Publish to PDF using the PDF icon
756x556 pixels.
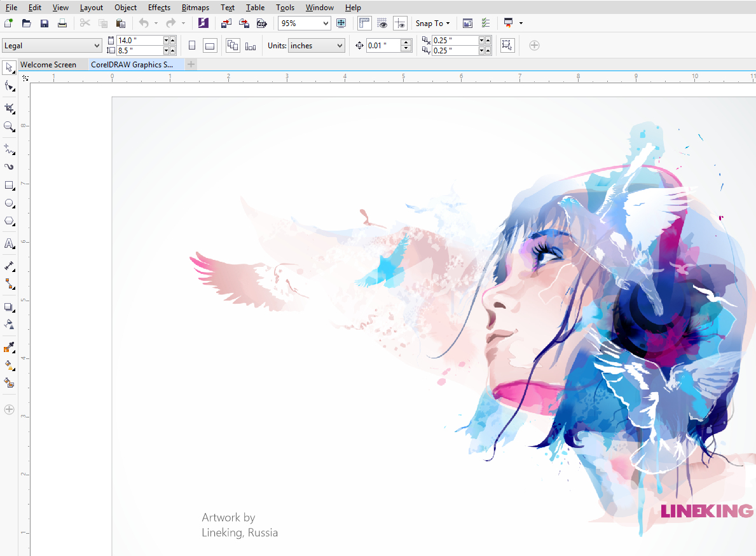coord(262,23)
